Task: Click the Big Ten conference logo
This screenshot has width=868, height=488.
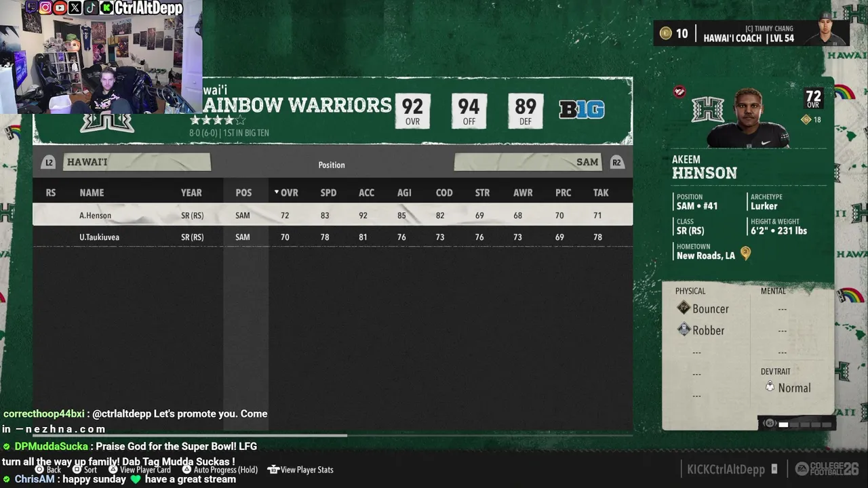Action: 581,110
